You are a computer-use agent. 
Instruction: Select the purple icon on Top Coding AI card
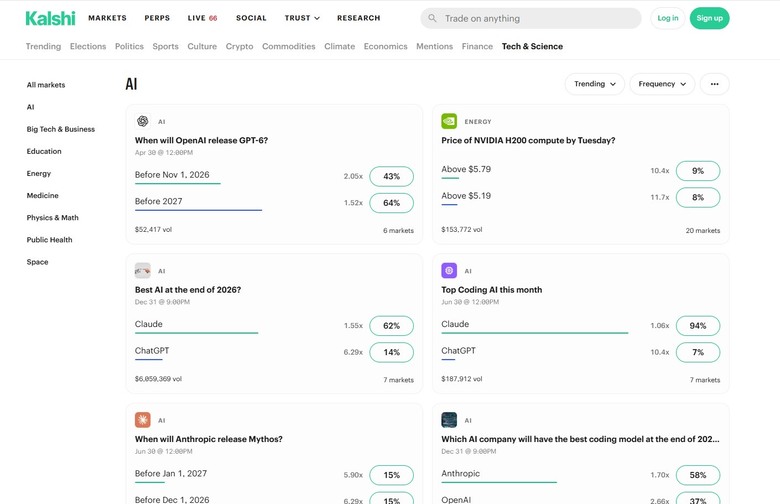coord(449,271)
